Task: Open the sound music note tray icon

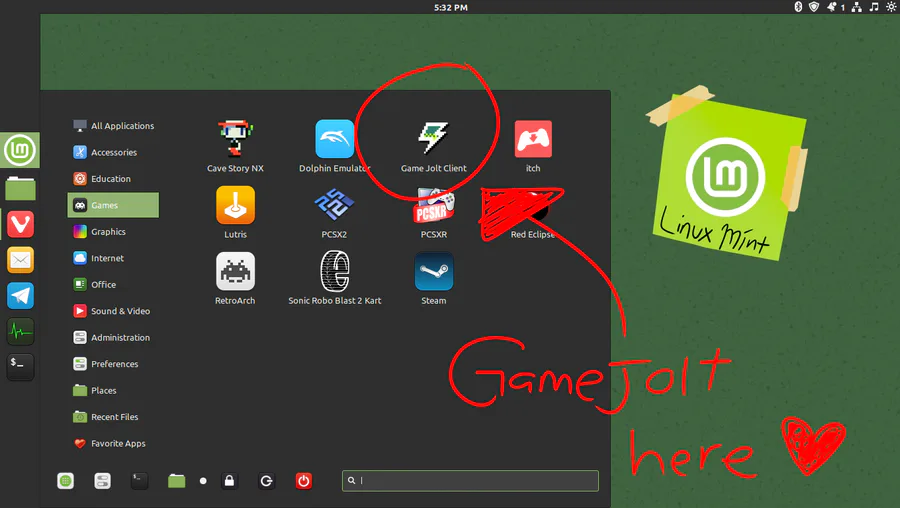Action: pos(874,7)
